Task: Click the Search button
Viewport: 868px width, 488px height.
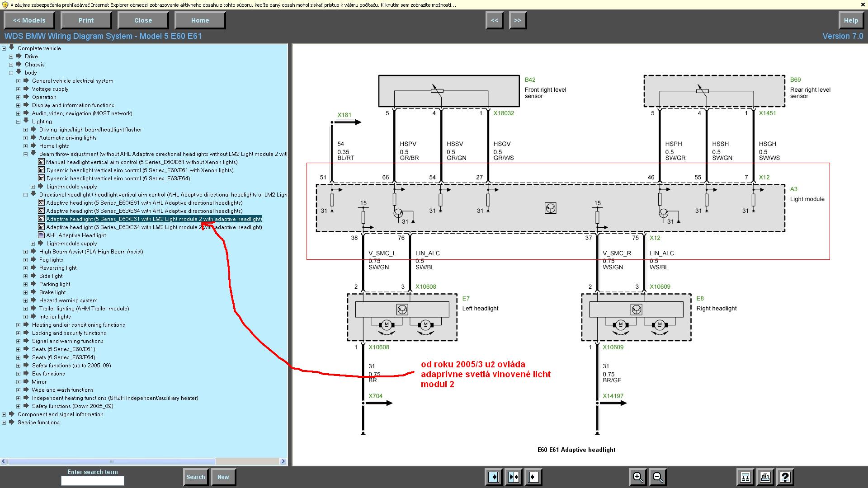Action: click(196, 477)
